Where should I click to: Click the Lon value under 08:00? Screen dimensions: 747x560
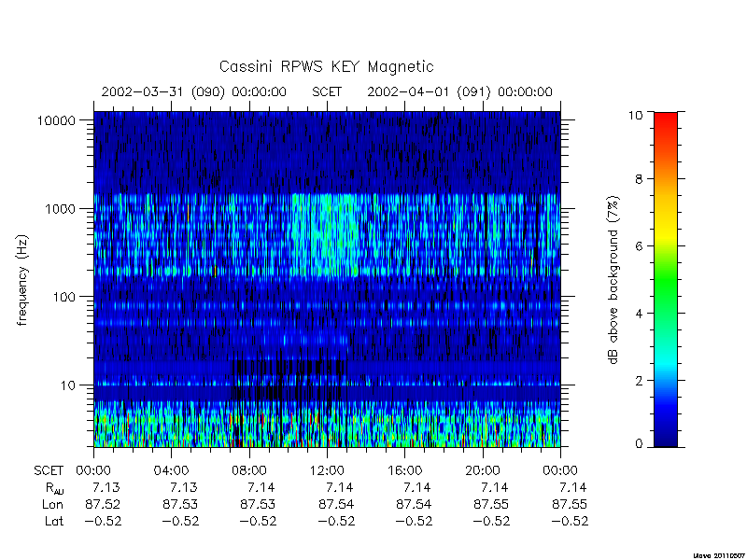[x=258, y=504]
